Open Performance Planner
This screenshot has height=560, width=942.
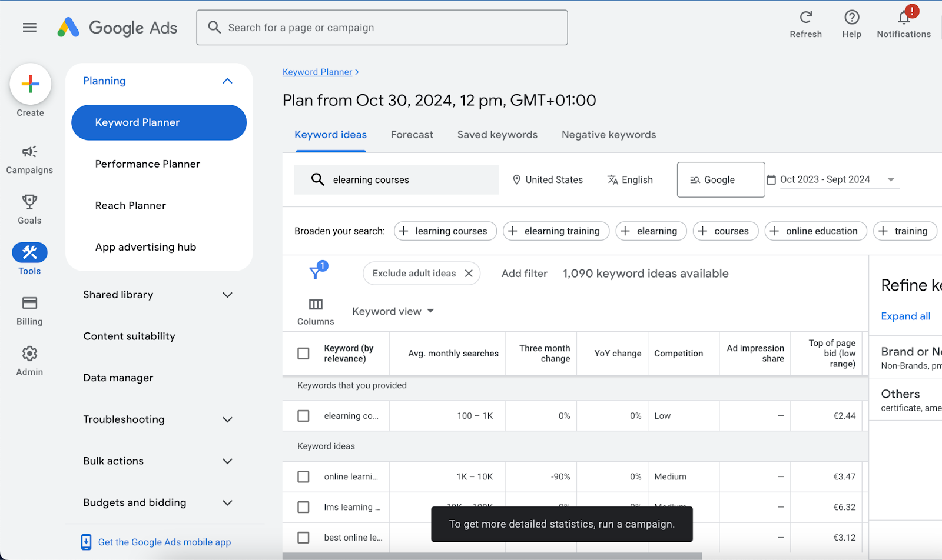pos(148,164)
